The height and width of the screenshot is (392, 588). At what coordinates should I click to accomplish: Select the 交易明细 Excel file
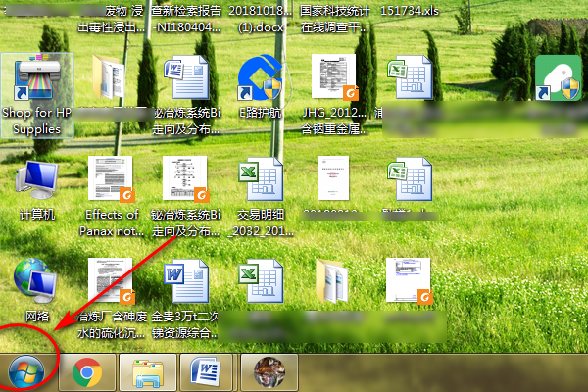point(260,181)
